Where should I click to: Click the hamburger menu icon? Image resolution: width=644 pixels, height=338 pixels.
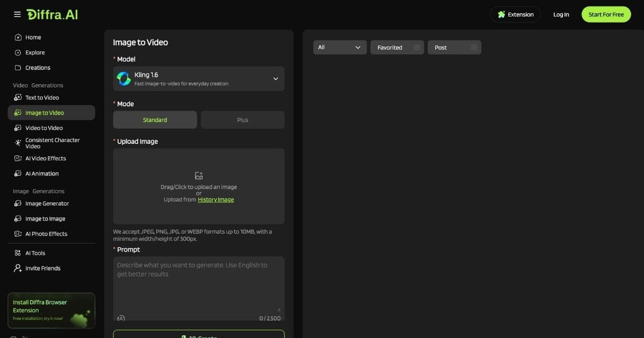click(x=17, y=14)
